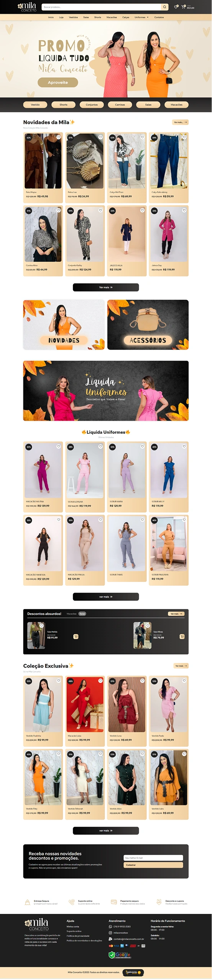The image size is (212, 980).
Task: Focus the Seu melhor E-mail field
Action: point(153,858)
